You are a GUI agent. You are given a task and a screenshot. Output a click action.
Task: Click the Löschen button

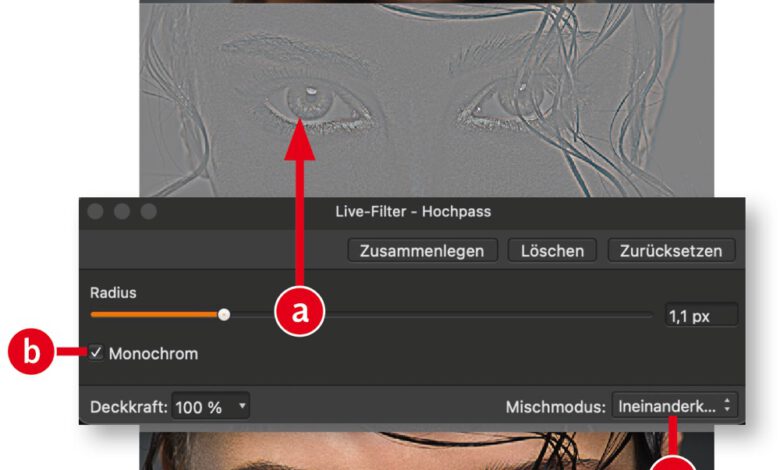[x=552, y=250]
